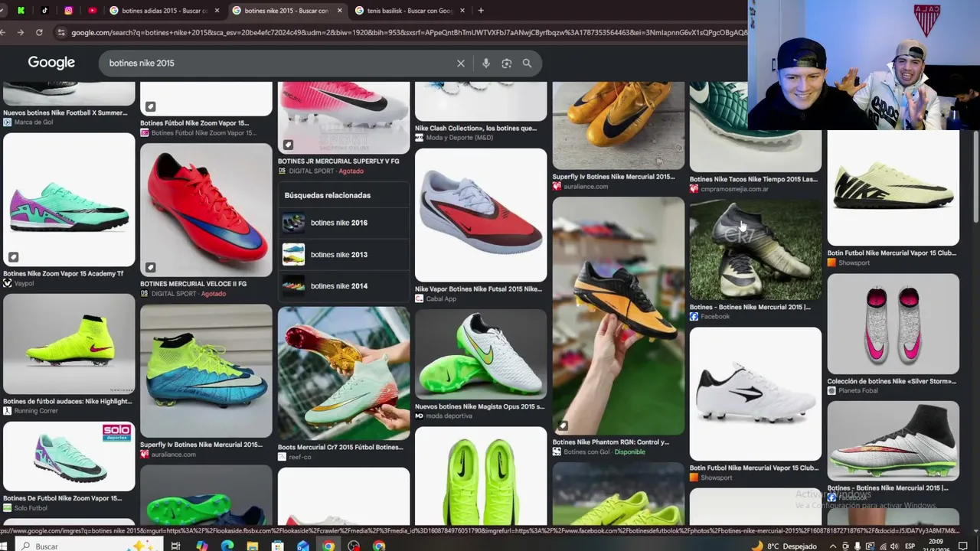This screenshot has width=980, height=551.
Task: Click "Colección de botines Nike Silver Storm" title
Action: click(892, 380)
